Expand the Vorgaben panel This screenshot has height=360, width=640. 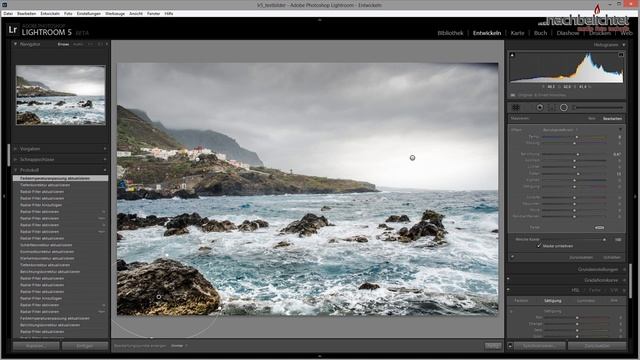(16, 149)
